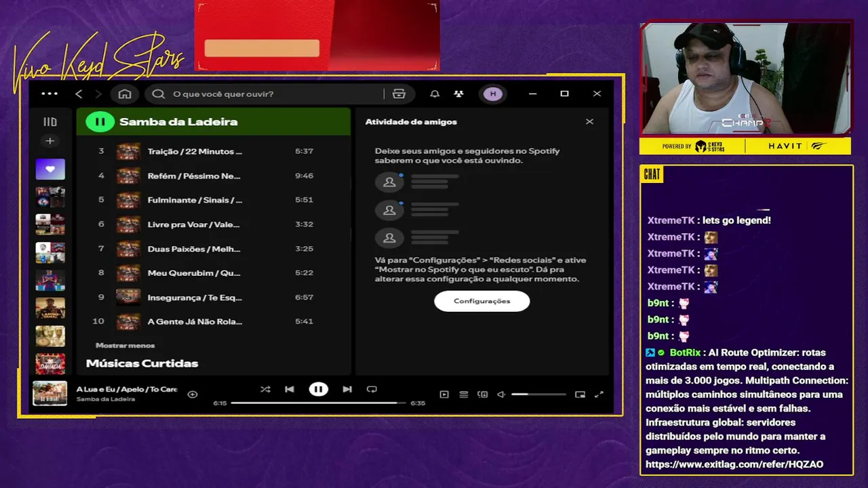Viewport: 868px width, 488px height.
Task: Open the Spotify Home button
Action: tap(125, 94)
